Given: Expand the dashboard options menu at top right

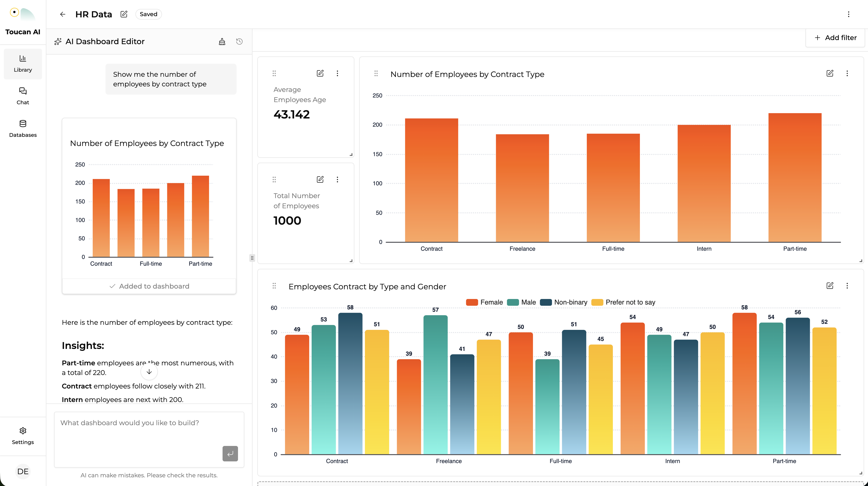Looking at the screenshot, I should pos(849,14).
